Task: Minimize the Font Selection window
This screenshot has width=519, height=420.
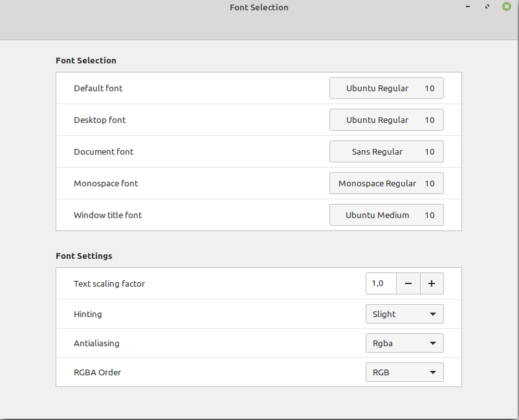Action: click(468, 6)
